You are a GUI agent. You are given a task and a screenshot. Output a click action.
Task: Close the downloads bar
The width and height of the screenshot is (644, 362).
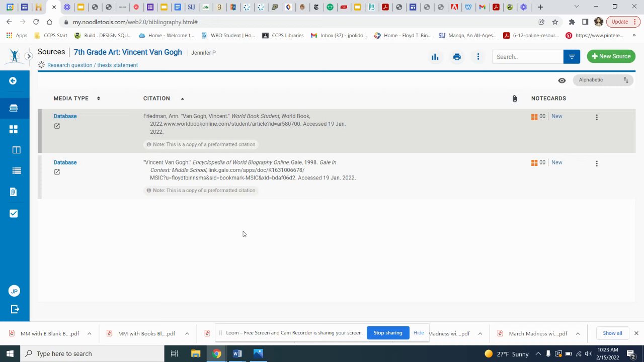636,333
